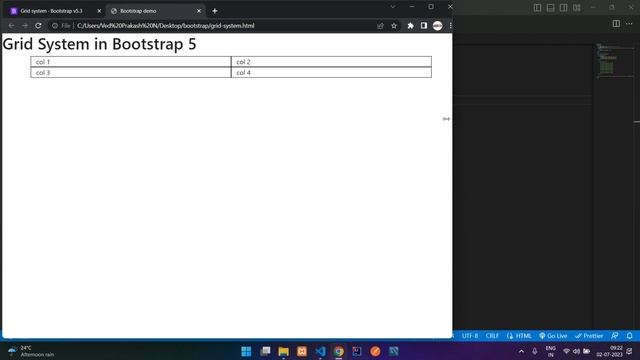Toggle VS Code primary side bar
This screenshot has width=640, height=360.
click(x=537, y=7)
